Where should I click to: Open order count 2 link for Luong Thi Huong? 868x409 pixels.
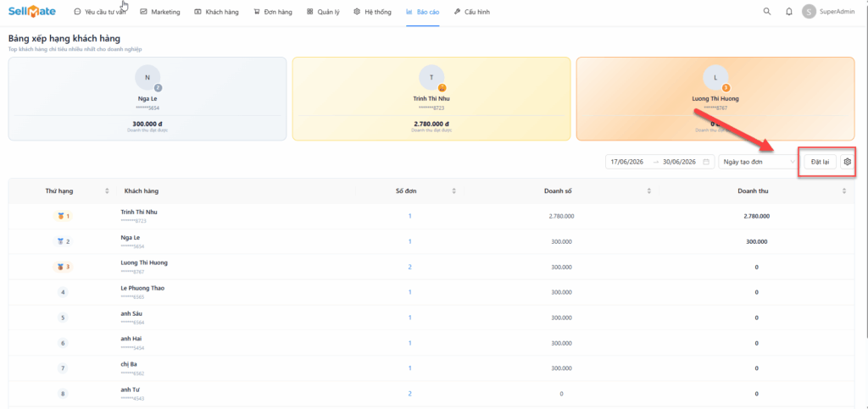coord(409,267)
